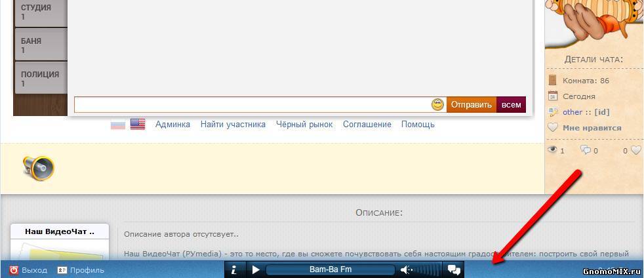Toggle the Мне нравится like heart
The image size is (644, 278).
pos(585,128)
